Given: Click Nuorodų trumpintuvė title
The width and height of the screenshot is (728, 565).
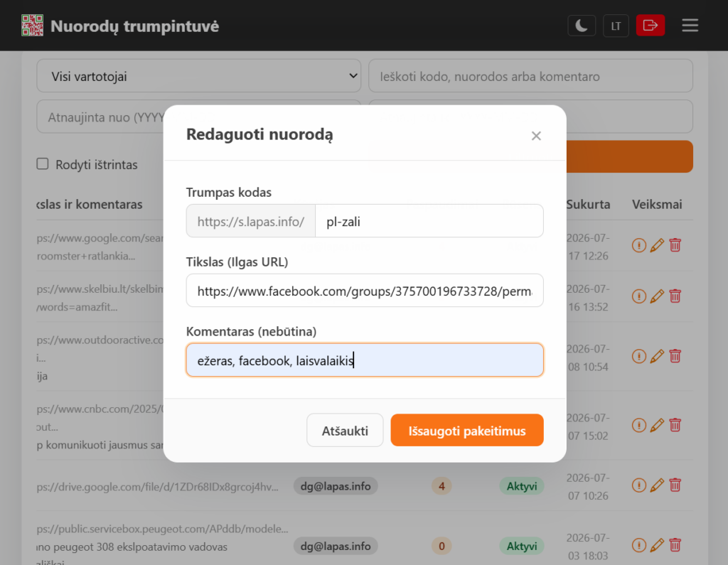Looking at the screenshot, I should pos(134,26).
